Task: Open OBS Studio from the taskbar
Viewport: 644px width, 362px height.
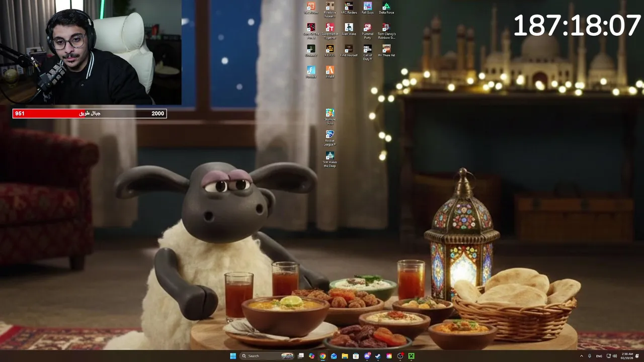Action: coord(400,356)
